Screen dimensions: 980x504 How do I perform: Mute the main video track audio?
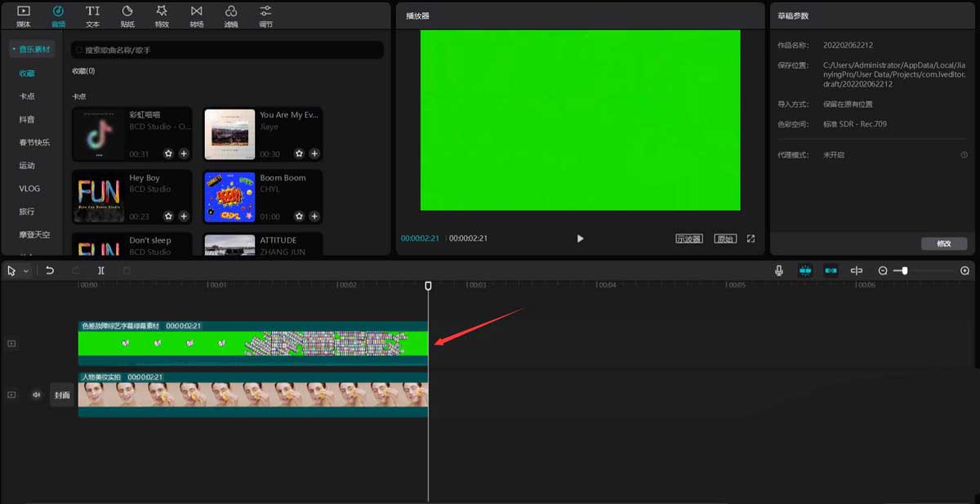pyautogui.click(x=36, y=395)
